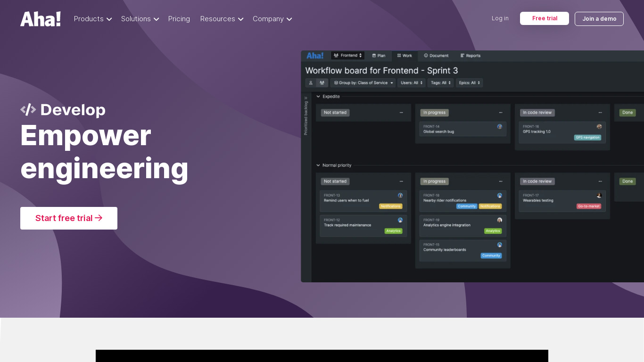Expand the Prioritized backlog sidebar arrows
Viewport: 644px width, 362px height.
point(306,98)
